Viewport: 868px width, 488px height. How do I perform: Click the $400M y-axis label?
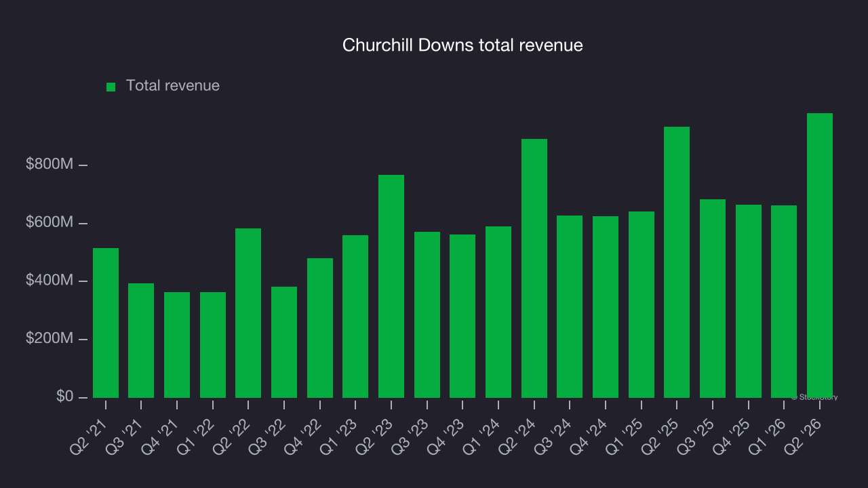[x=50, y=281]
